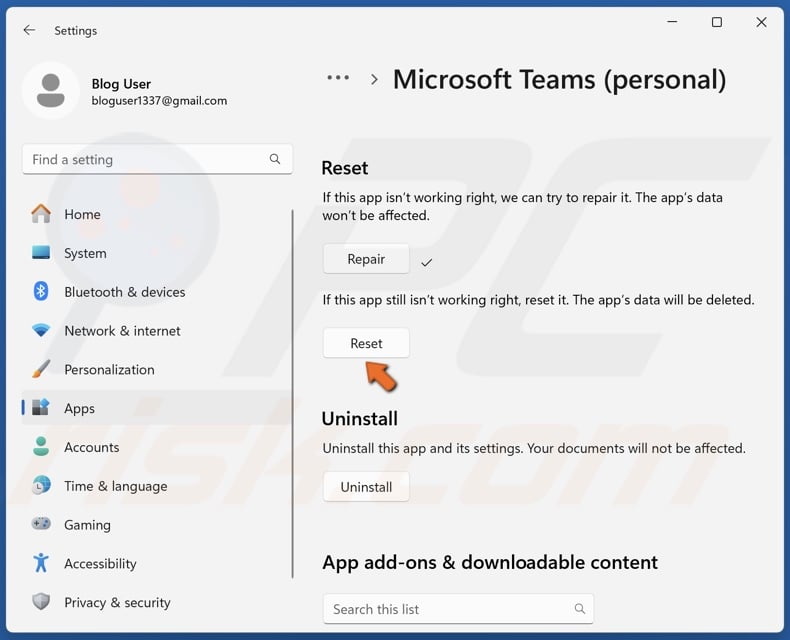Click the Search this list field
This screenshot has width=790, height=640.
[x=450, y=609]
